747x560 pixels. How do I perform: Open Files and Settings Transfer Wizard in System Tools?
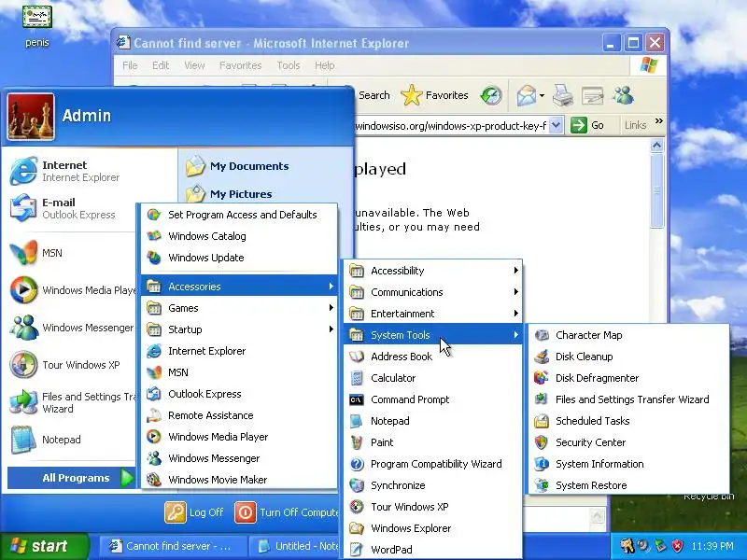click(628, 399)
